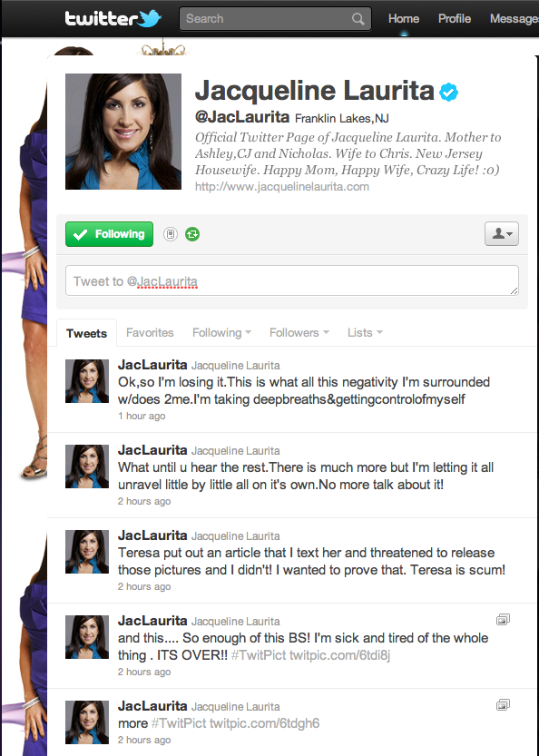Screen dimensions: 539x756
Task: Click the mobile notifications phone icon
Action: (x=171, y=234)
